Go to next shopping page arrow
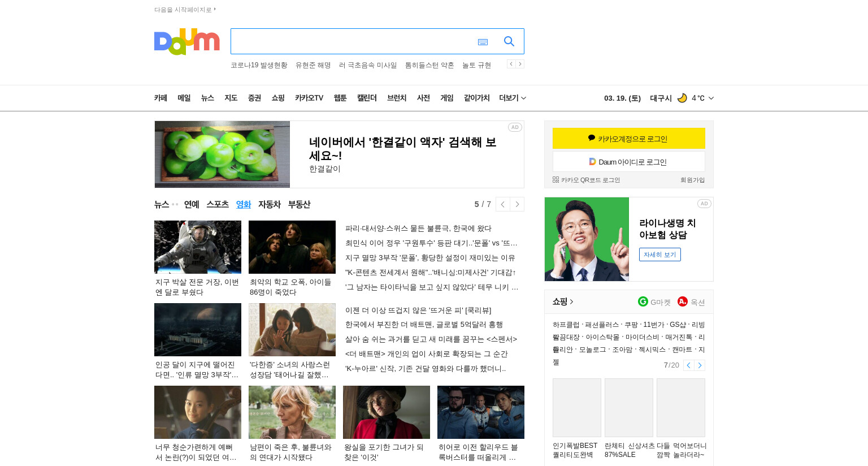868x466 pixels. (700, 365)
